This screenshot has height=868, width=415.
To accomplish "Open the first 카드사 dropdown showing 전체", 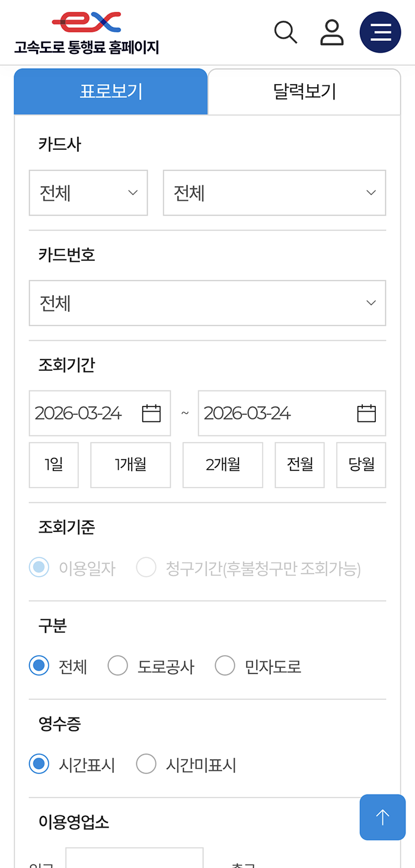I will coord(88,193).
